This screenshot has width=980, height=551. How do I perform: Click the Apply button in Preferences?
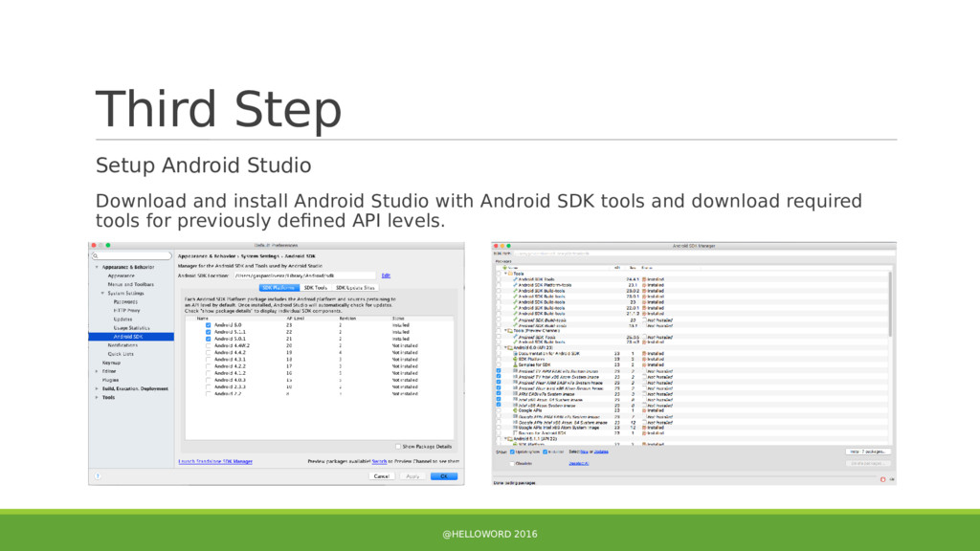(412, 476)
